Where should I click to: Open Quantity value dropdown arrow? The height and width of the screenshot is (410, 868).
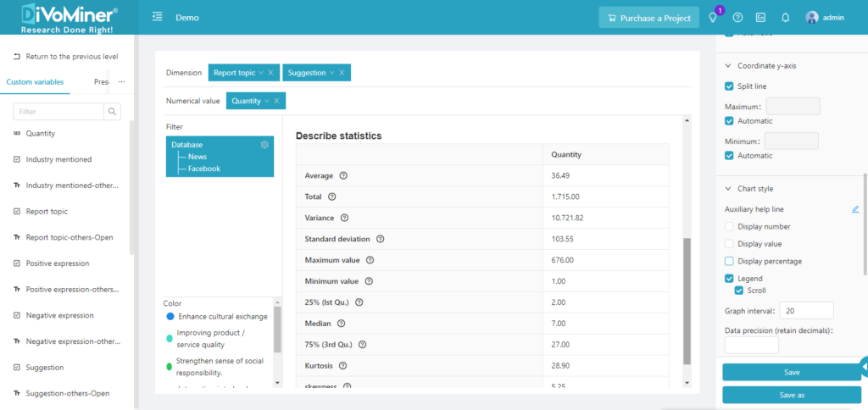coord(266,101)
